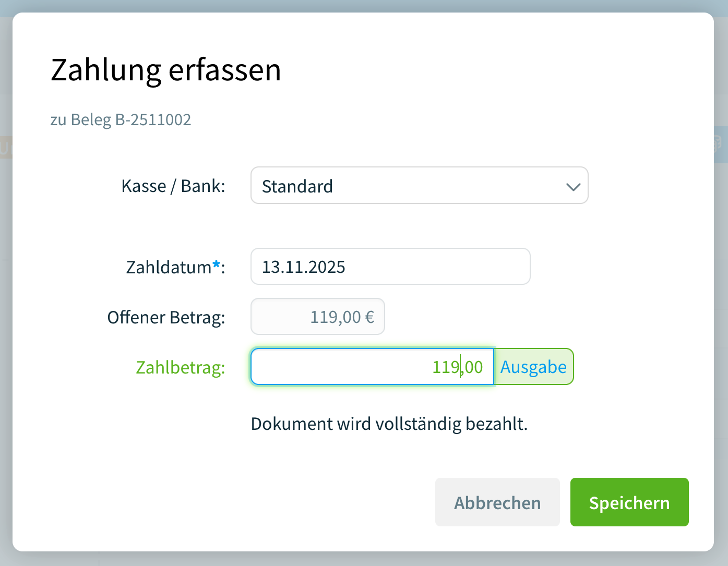Click the date 13.11.2025 to edit
Viewport: 728px width, 566px height.
[x=303, y=267]
